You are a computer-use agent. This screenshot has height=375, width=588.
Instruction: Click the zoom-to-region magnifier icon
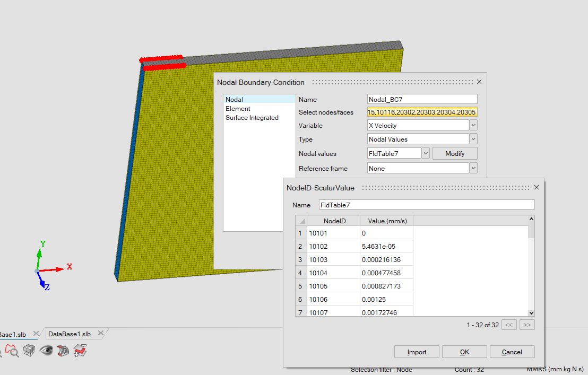[12, 351]
